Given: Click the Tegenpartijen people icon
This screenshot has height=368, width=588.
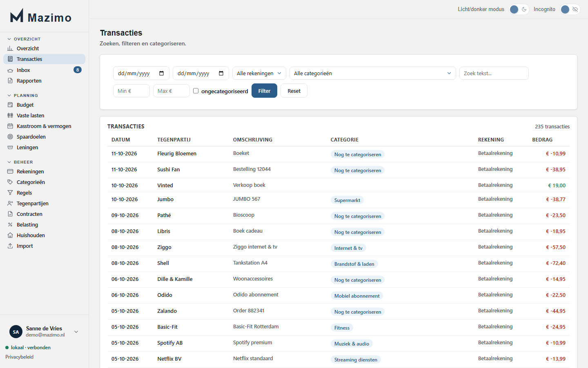Looking at the screenshot, I should [10, 204].
